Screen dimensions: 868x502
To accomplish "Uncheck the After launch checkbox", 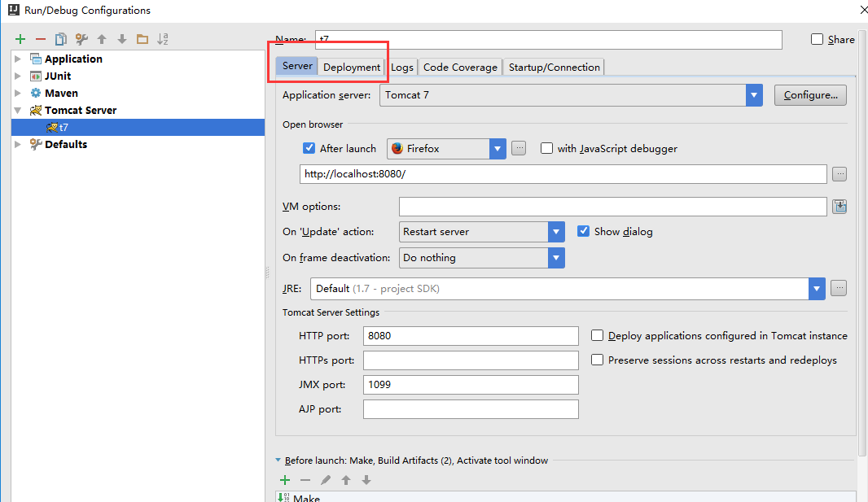I will pos(309,148).
